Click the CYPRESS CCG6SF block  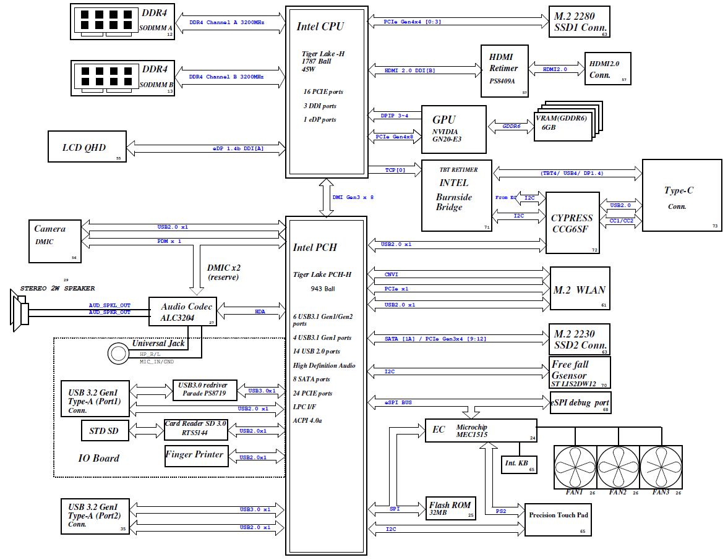coord(572,223)
